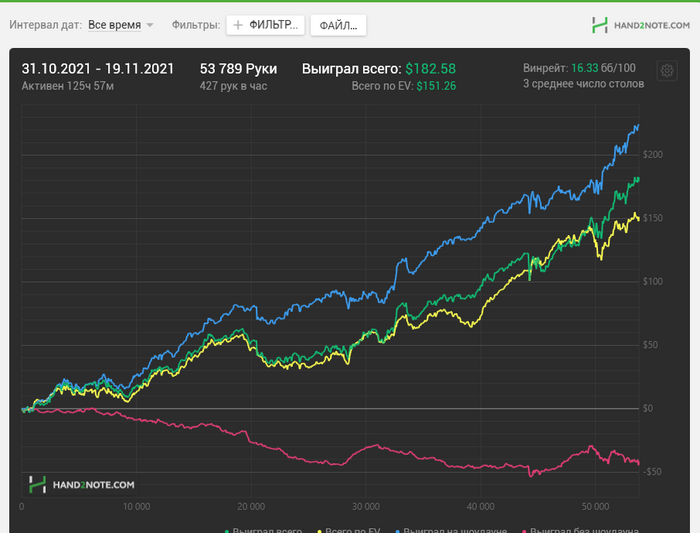Click the ФАЙЛ... button
Viewport: 700px width, 533px height.
[338, 25]
